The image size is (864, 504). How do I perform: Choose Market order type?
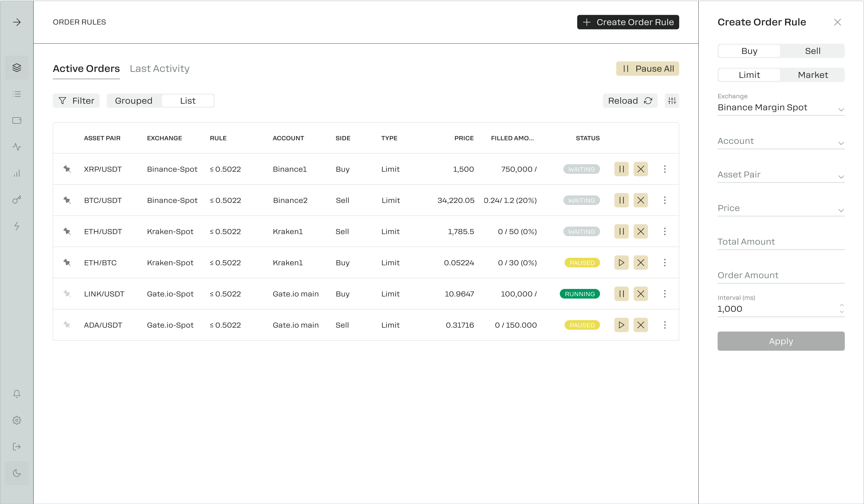(x=813, y=75)
